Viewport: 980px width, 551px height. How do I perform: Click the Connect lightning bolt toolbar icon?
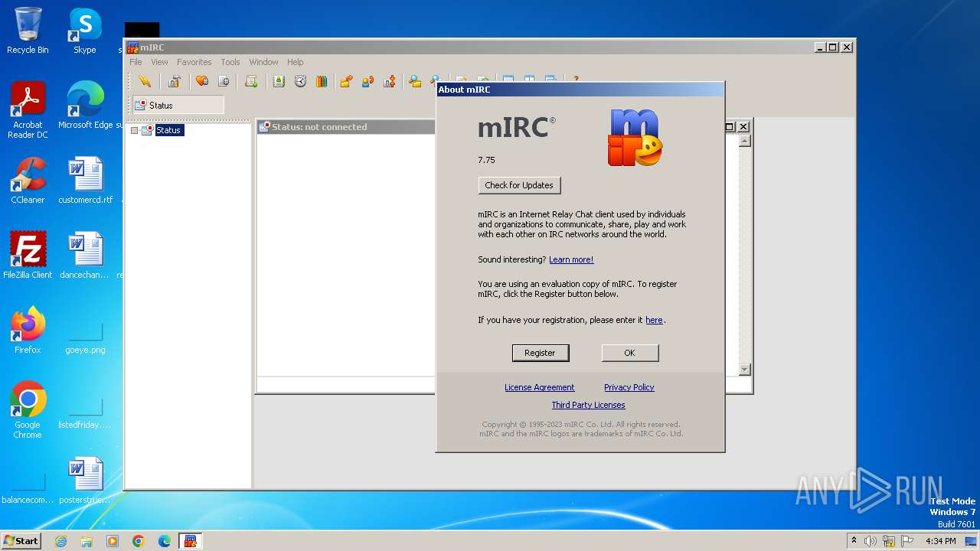point(145,81)
